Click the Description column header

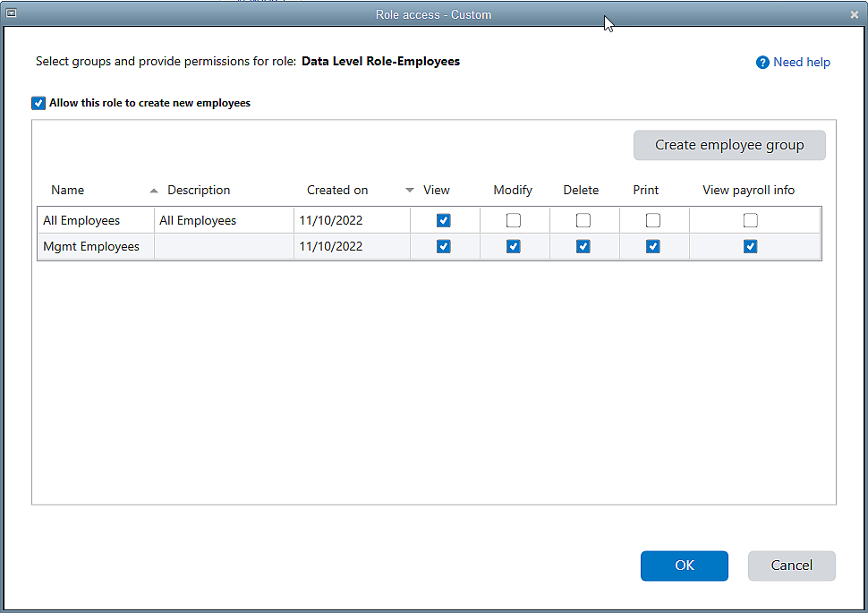click(199, 191)
